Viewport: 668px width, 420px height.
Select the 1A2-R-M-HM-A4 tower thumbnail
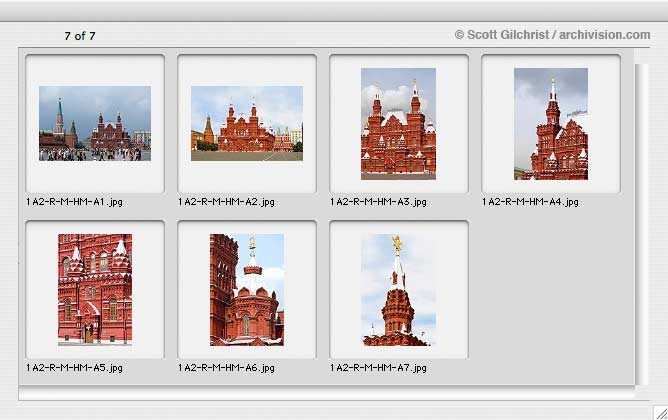[551, 124]
